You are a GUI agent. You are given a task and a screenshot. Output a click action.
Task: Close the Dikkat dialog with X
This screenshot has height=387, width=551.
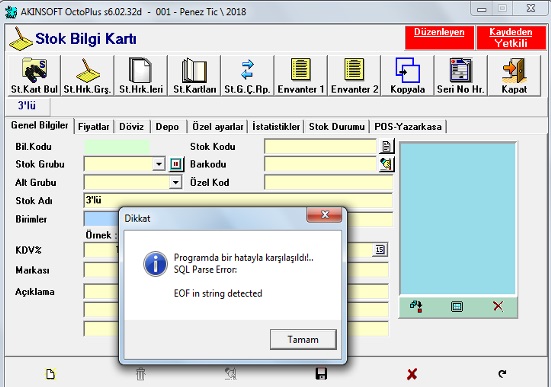point(324,214)
